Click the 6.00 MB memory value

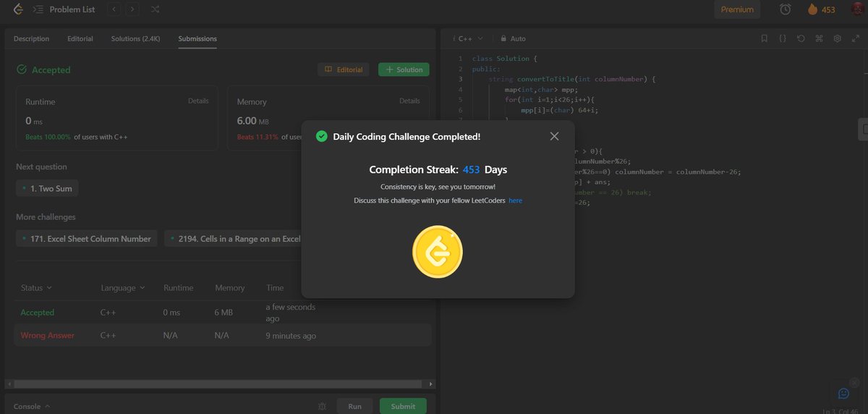click(x=252, y=121)
